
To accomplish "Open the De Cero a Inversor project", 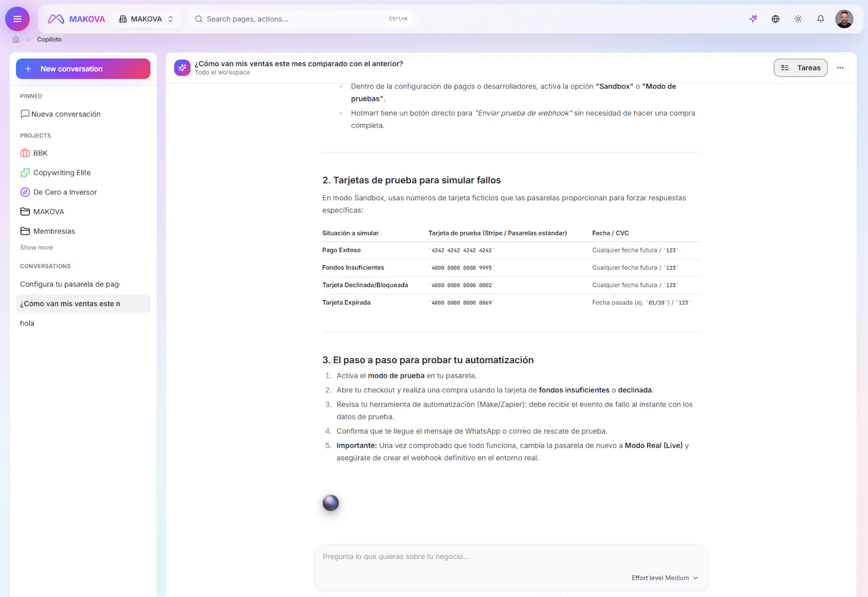I will 83,192.
